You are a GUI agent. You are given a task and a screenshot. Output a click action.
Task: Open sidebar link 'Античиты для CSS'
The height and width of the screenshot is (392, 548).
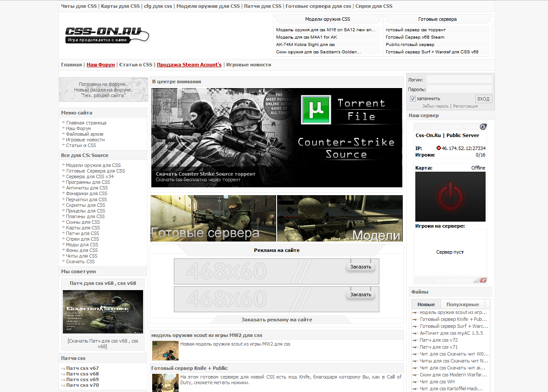pyautogui.click(x=87, y=188)
